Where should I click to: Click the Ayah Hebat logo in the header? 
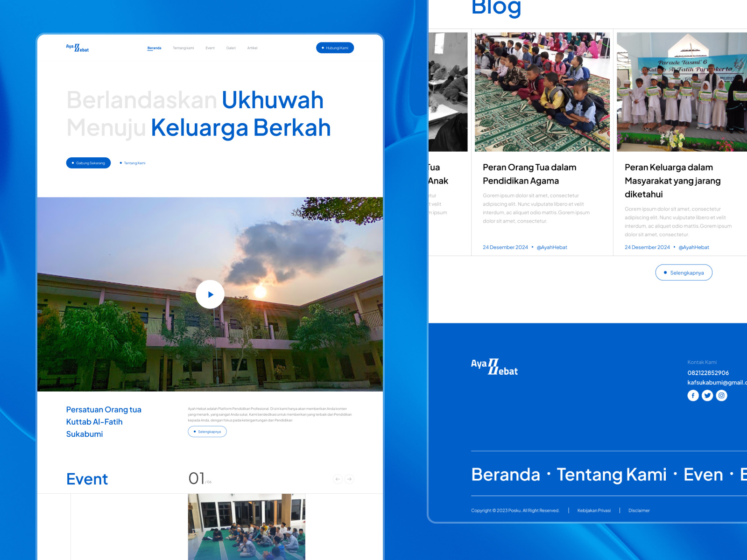click(x=78, y=47)
